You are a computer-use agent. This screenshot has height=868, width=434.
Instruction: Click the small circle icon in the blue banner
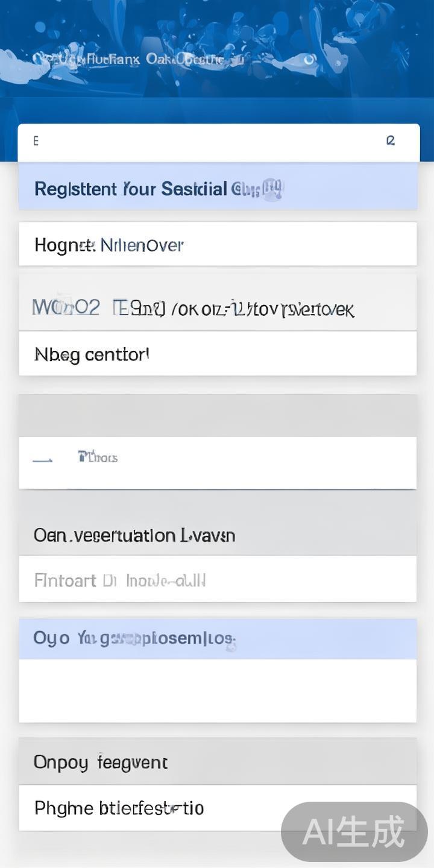309,60
